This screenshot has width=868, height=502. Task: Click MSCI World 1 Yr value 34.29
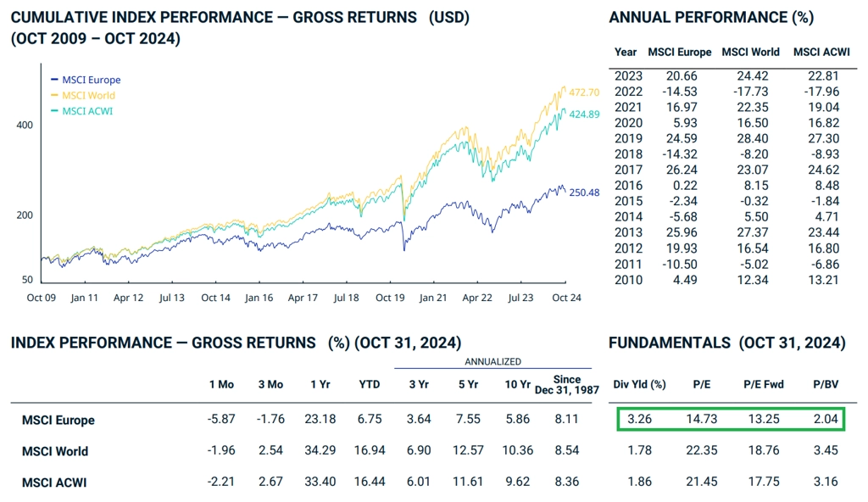coord(320,450)
